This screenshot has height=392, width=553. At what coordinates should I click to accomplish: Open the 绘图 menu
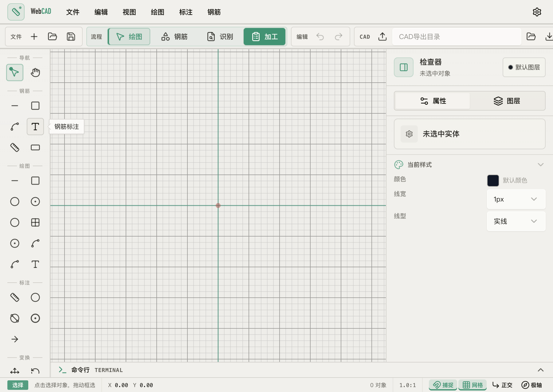pos(158,12)
